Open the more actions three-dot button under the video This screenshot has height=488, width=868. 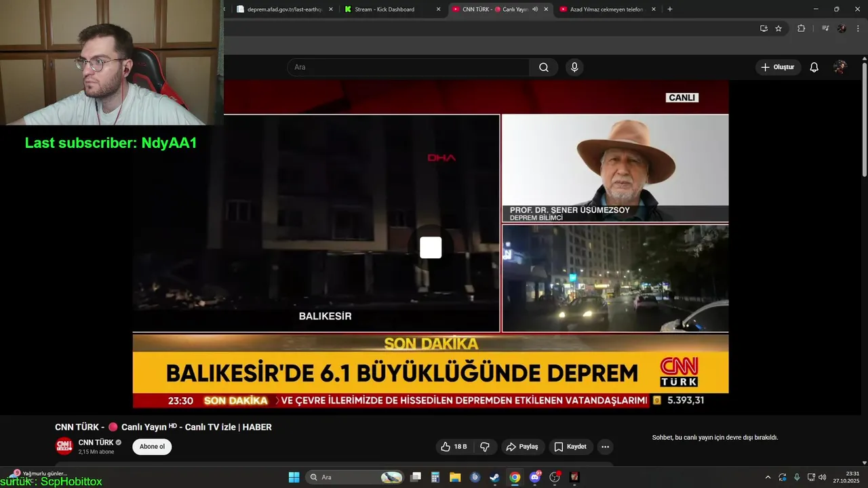click(605, 447)
